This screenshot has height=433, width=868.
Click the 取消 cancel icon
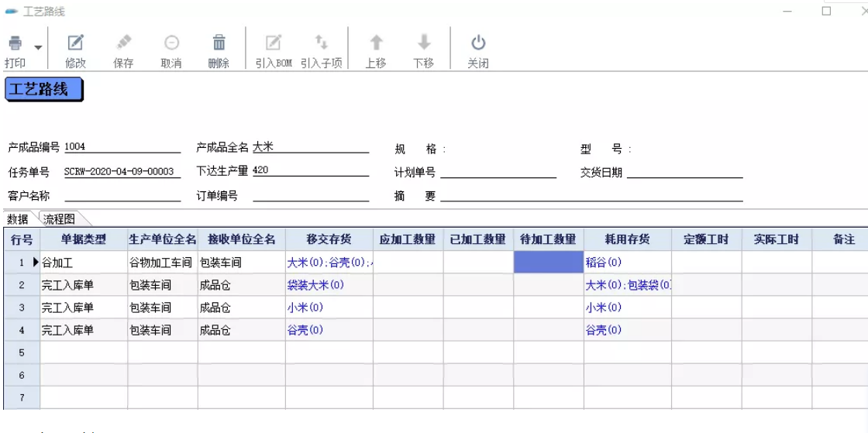point(171,43)
